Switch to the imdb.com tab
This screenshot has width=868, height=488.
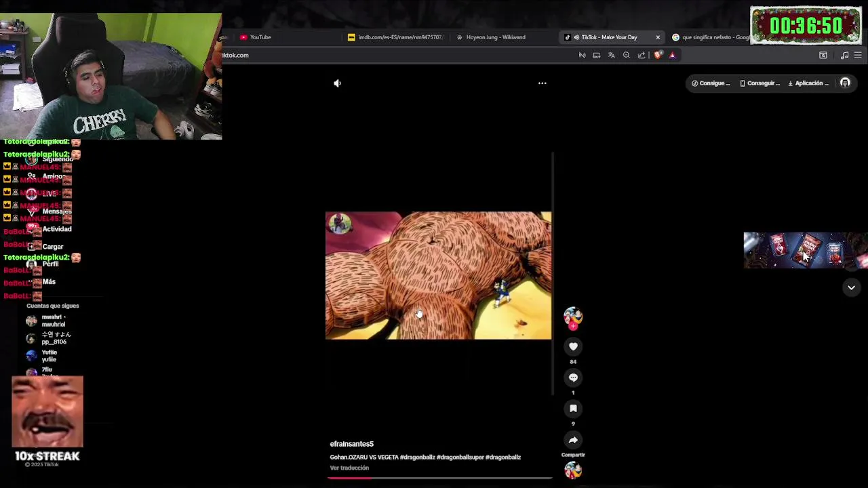tap(395, 37)
